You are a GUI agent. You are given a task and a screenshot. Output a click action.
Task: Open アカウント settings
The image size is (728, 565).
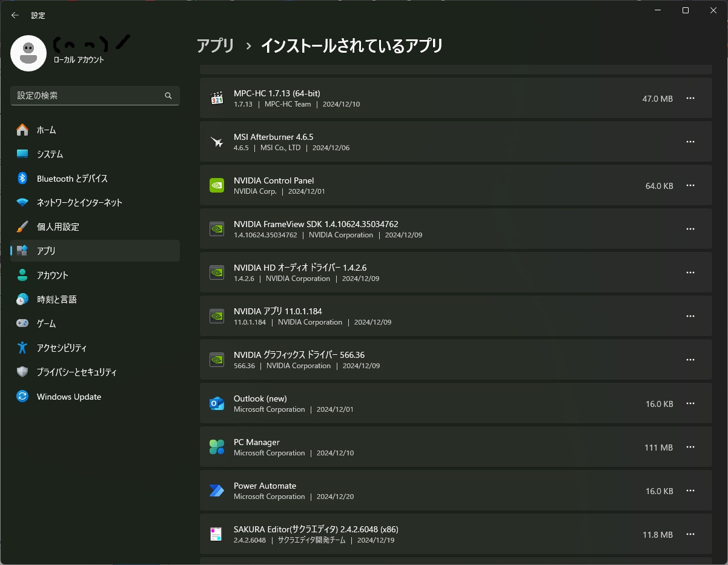click(x=95, y=275)
